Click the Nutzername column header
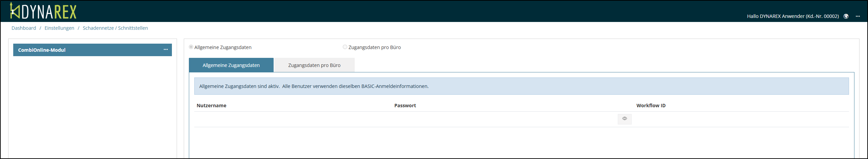The height and width of the screenshot is (159, 868). click(211, 106)
